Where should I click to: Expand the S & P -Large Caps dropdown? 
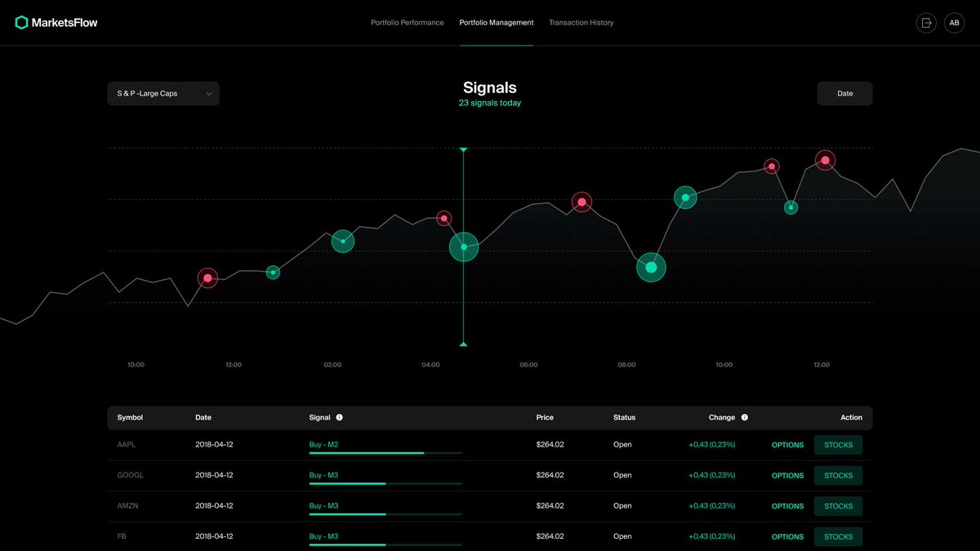163,93
